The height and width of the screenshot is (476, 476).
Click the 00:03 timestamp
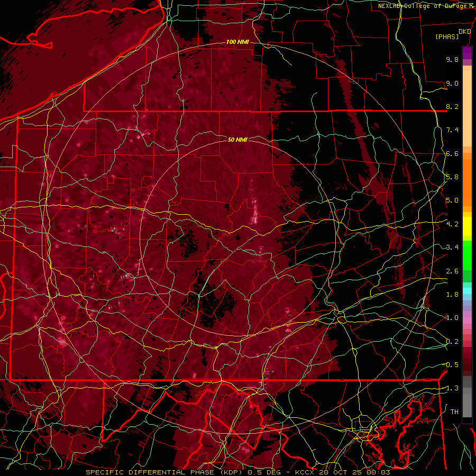pyautogui.click(x=379, y=472)
